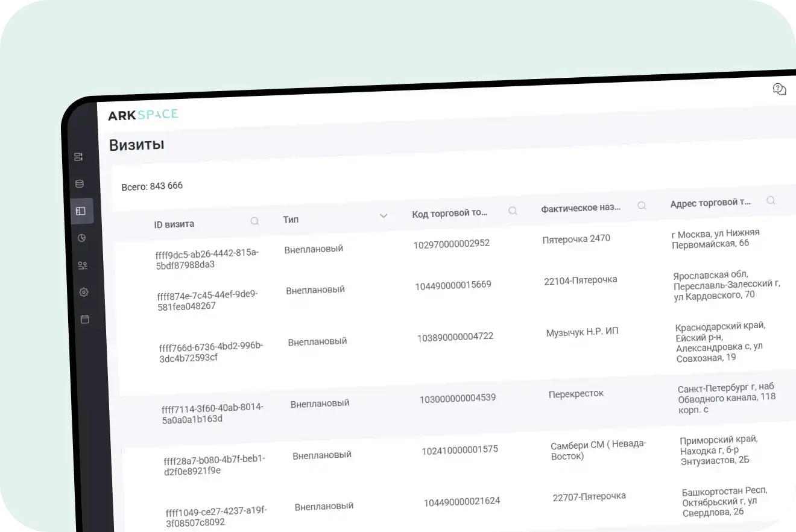
Task: Click store name Самбери СМ ( Невада-Восток)
Action: 598,450
